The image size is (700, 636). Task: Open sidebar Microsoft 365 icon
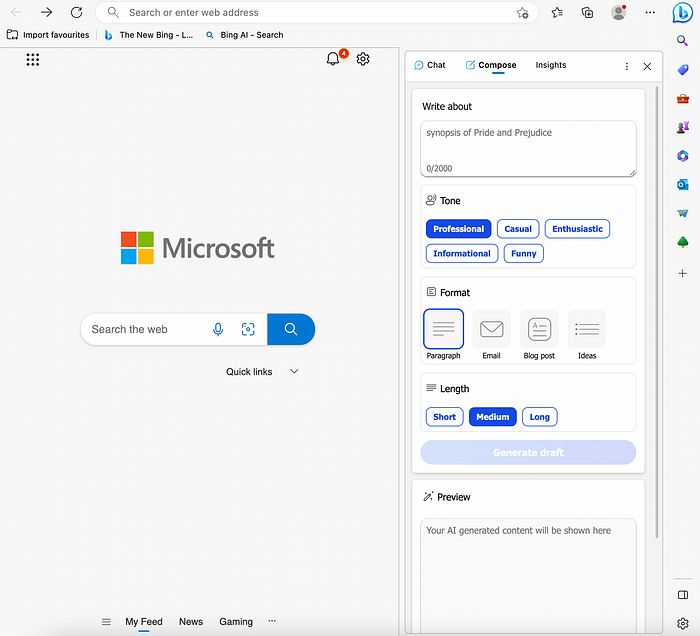click(x=683, y=156)
